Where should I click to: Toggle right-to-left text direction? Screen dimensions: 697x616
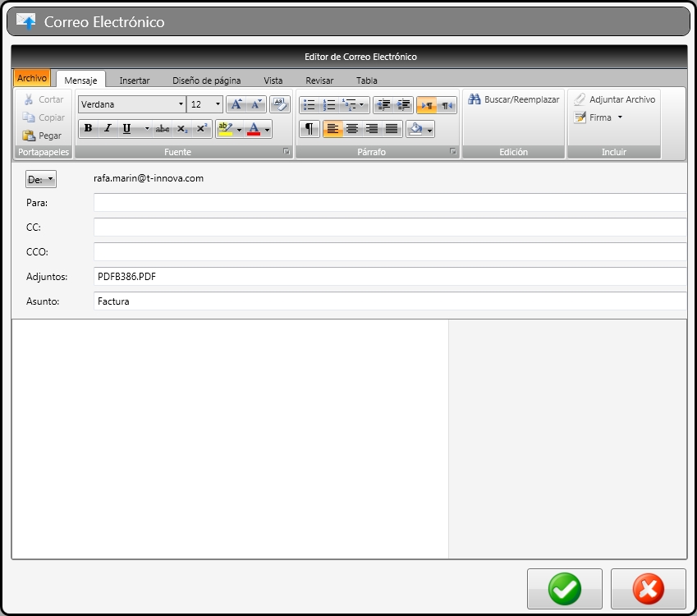point(447,105)
